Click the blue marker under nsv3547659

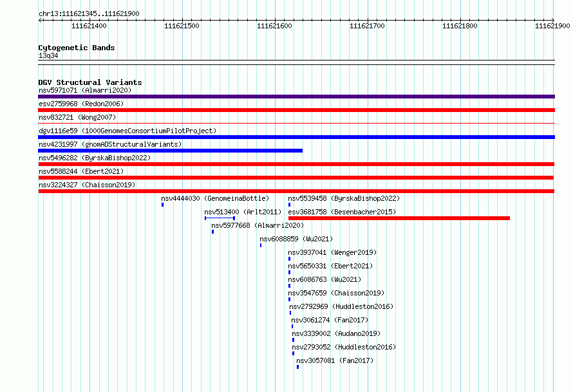[290, 299]
